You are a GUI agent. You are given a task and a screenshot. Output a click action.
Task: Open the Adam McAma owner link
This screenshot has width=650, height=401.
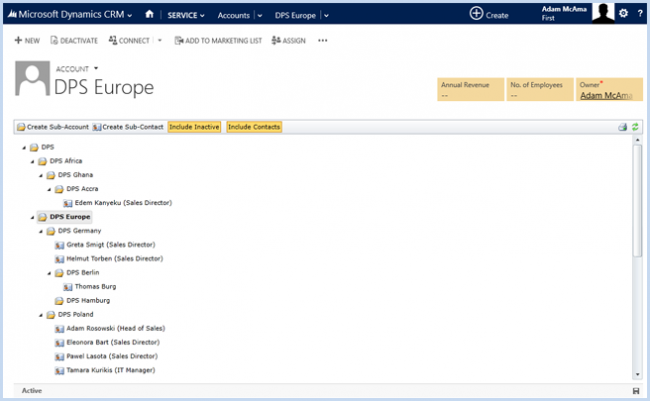point(606,95)
